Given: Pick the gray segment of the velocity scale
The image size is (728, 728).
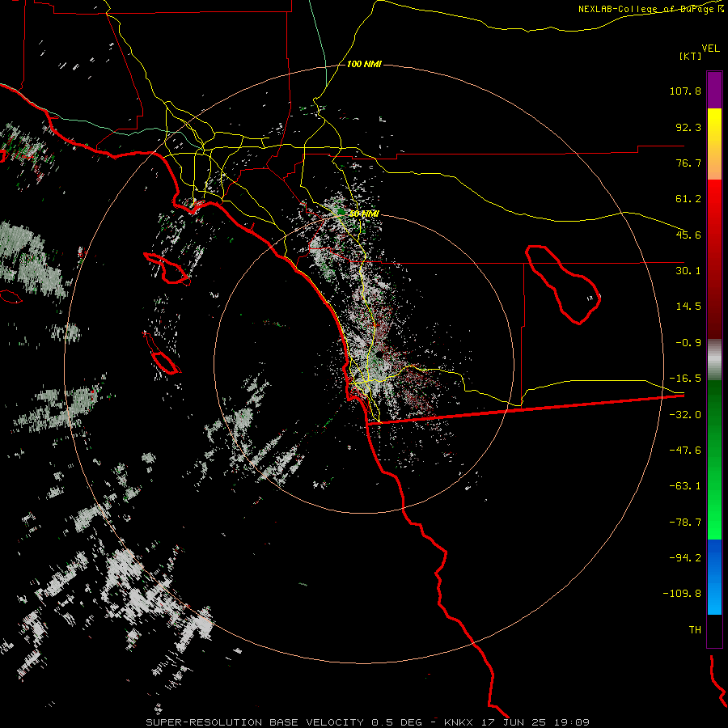Looking at the screenshot, I should (714, 360).
